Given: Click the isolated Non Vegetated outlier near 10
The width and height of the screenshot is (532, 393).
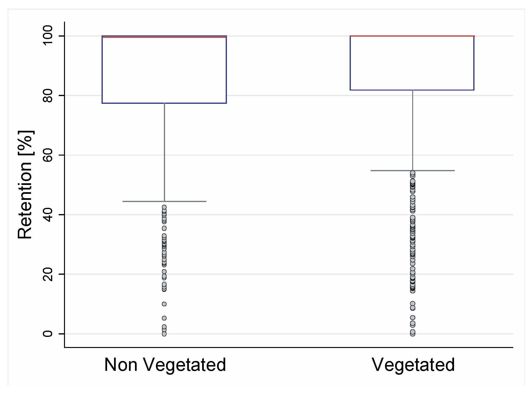Looking at the screenshot, I should [164, 304].
